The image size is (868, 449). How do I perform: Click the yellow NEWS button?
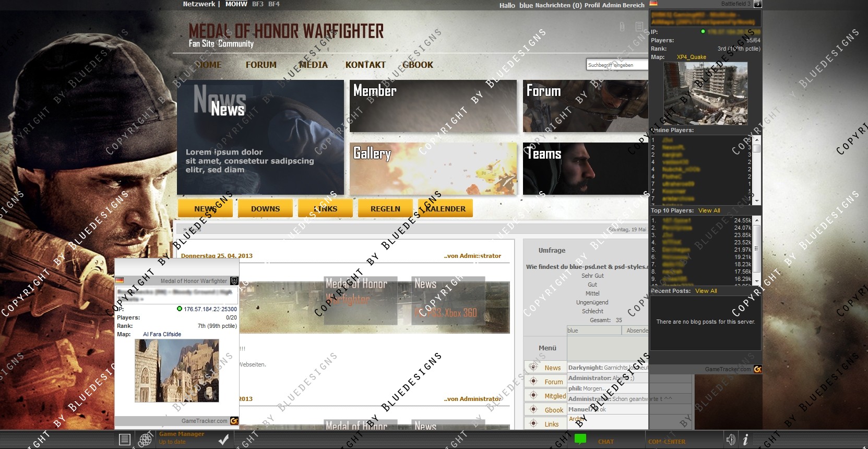pyautogui.click(x=205, y=208)
